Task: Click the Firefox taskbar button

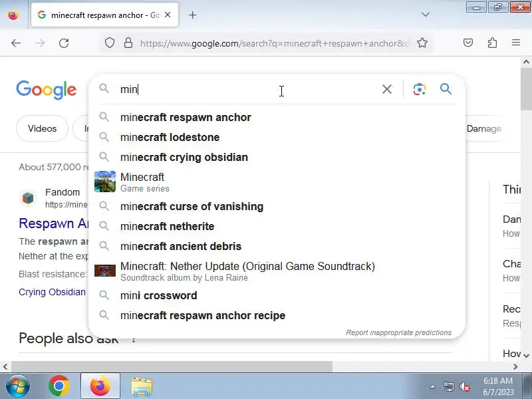Action: [100, 386]
